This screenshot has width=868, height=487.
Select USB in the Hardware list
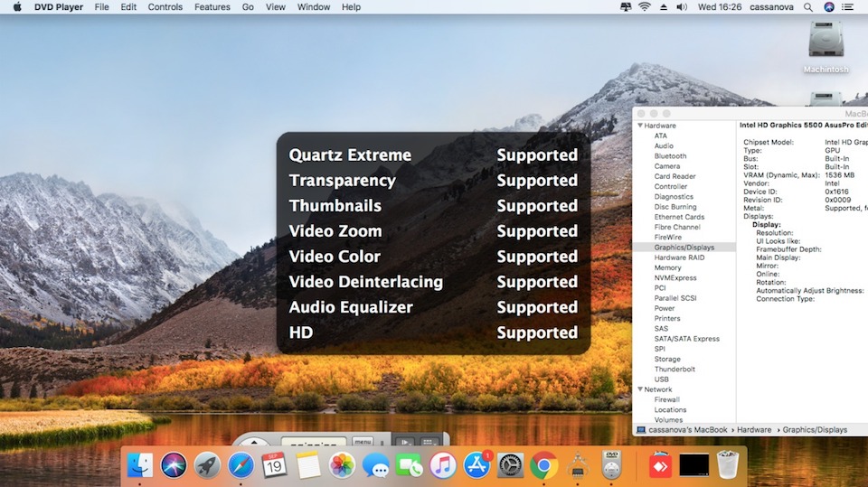point(661,379)
